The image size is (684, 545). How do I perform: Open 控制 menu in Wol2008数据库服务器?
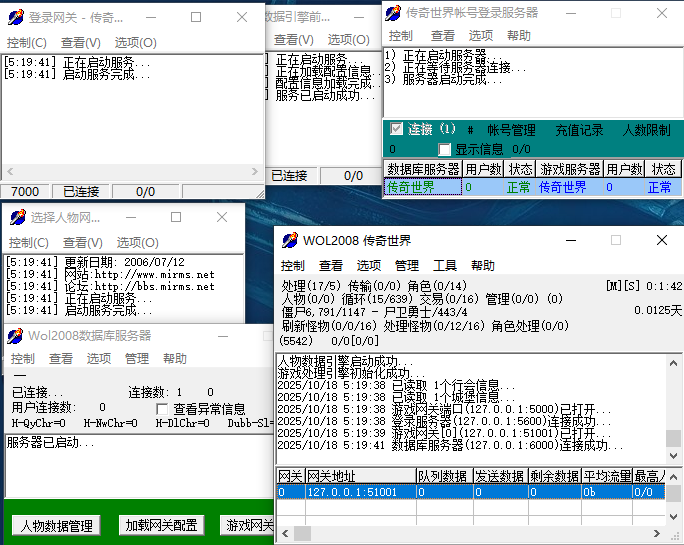click(22, 358)
